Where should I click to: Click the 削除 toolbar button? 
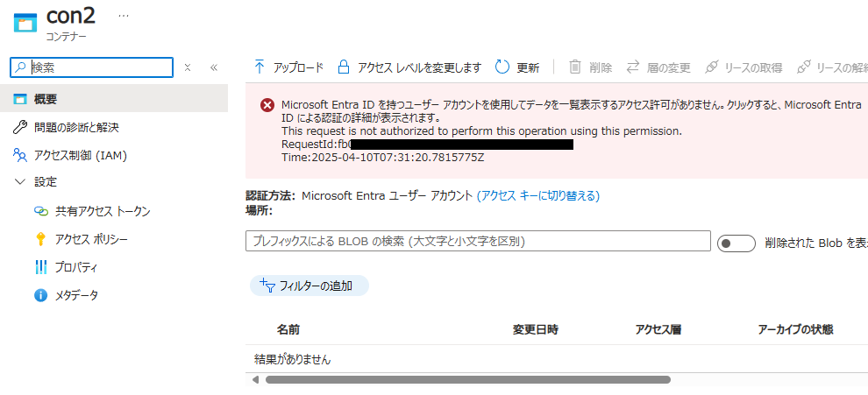[x=591, y=67]
